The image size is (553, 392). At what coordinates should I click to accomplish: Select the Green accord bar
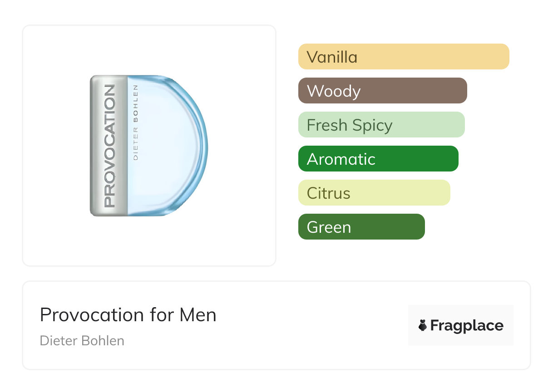pyautogui.click(x=361, y=227)
